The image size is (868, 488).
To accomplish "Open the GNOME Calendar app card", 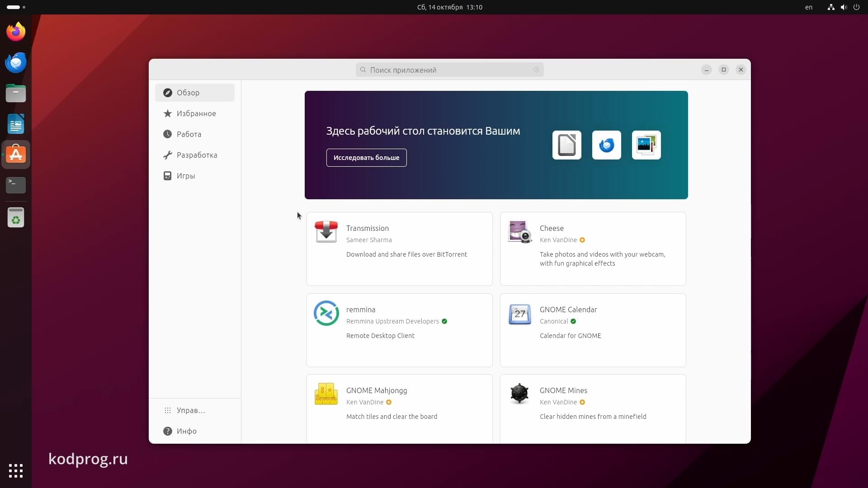I will click(593, 330).
